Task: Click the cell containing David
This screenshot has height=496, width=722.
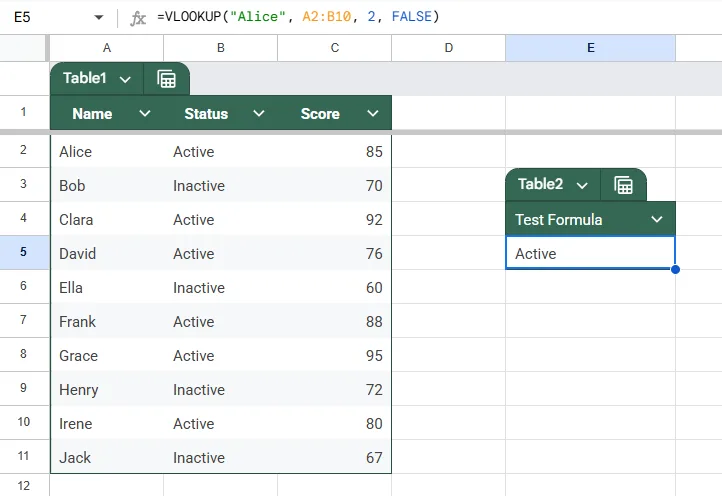Action: point(107,254)
